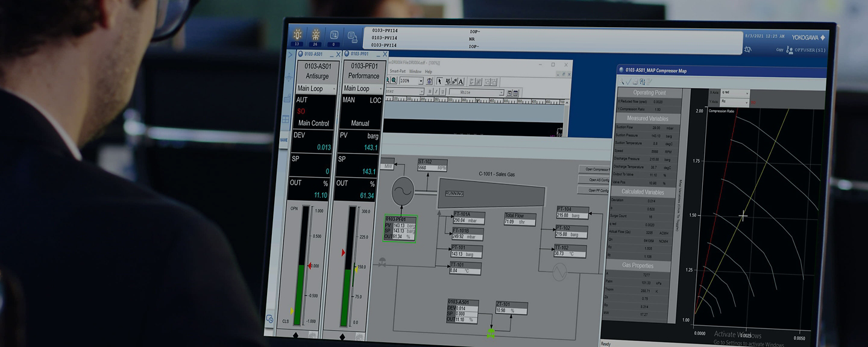Click the buzzer reset icon beside Copy
868x347 pixels.
point(748,50)
